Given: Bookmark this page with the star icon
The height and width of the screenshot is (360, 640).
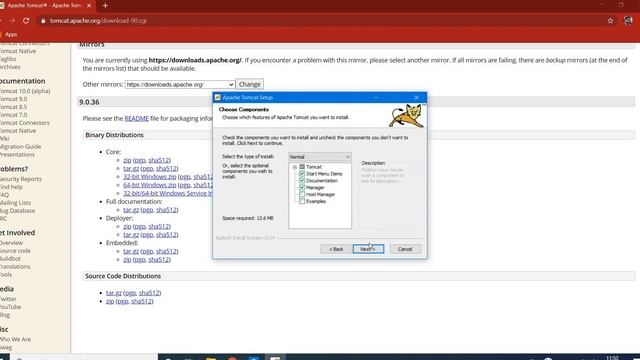Looking at the screenshot, I should click(x=610, y=20).
